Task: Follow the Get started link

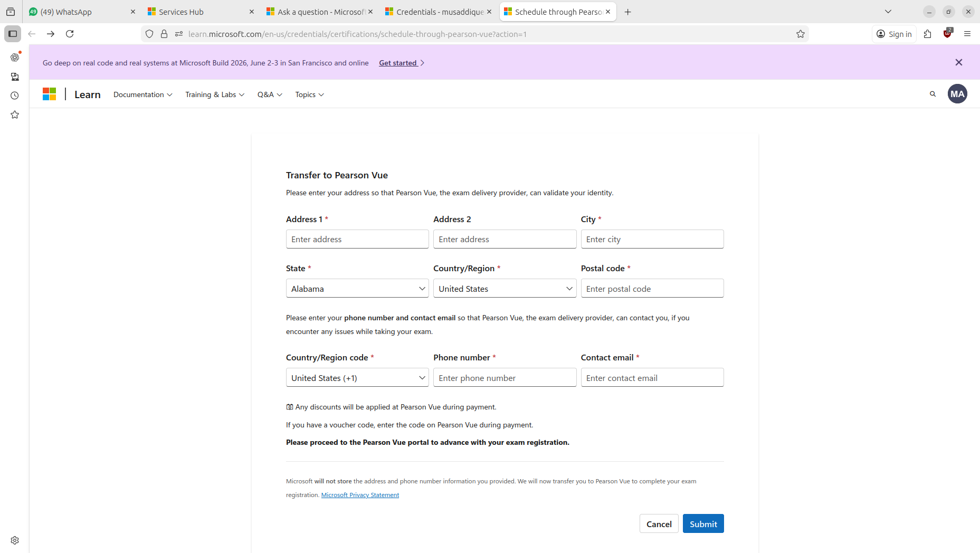Action: pos(401,63)
